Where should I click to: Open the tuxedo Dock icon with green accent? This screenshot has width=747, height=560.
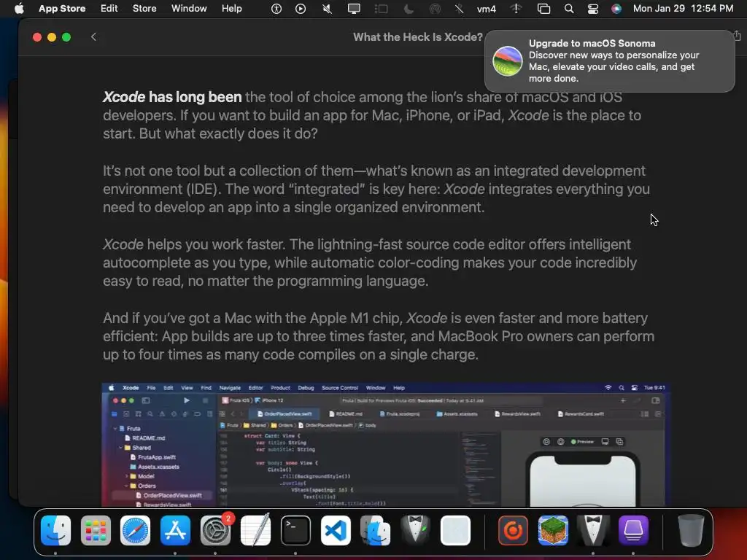tap(415, 530)
